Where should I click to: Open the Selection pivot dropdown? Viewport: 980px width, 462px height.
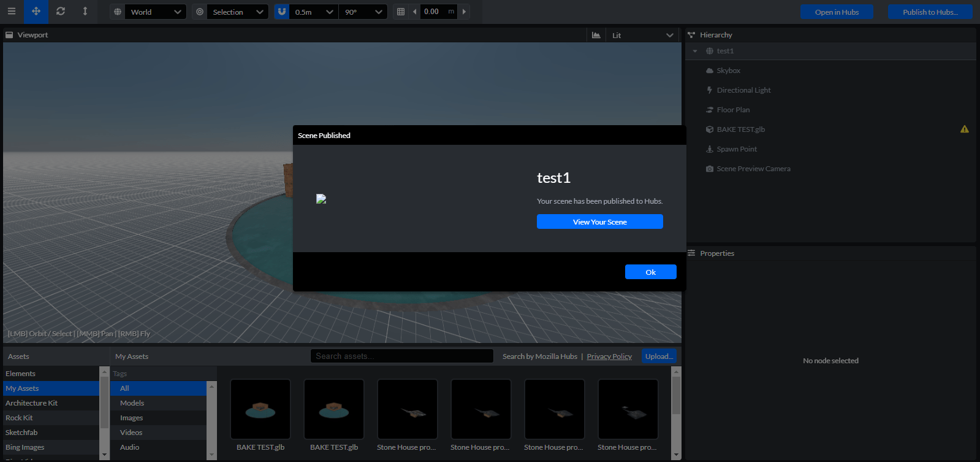[x=238, y=12]
